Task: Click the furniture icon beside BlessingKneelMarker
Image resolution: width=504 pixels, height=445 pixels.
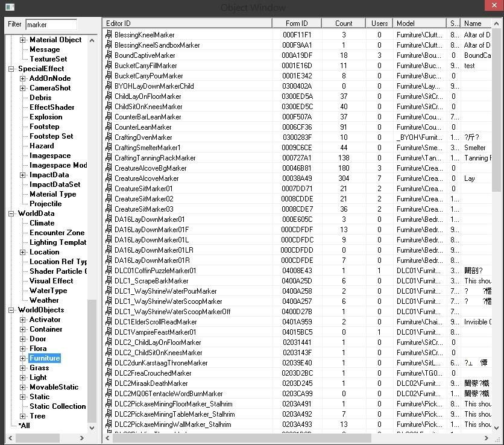Action: point(109,34)
